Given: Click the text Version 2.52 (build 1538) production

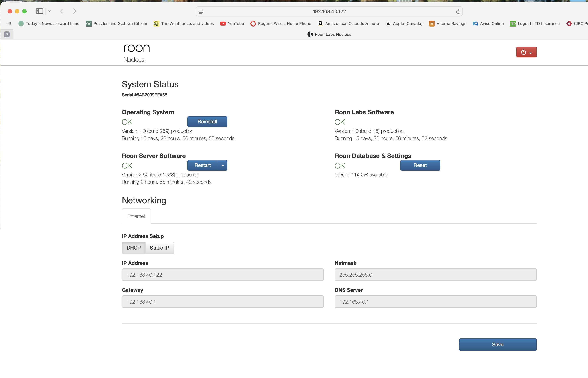Looking at the screenshot, I should click(160, 175).
